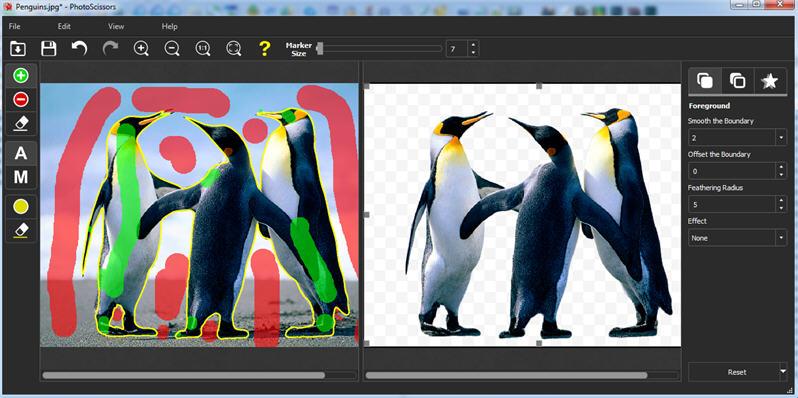Decrease Marker Size with down arrow
This screenshot has width=798, height=398.
pyautogui.click(x=474, y=53)
